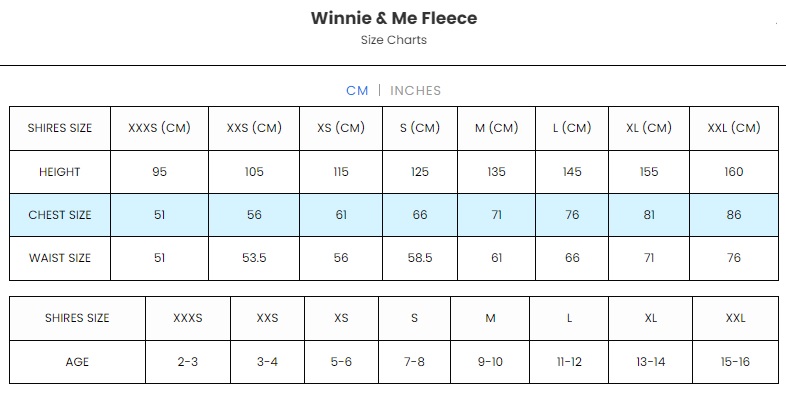This screenshot has height=403, width=786.
Task: Select the M (CM) column header
Action: point(496,128)
